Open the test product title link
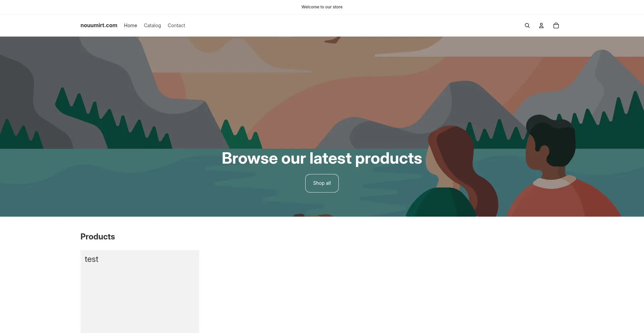 coord(91,259)
